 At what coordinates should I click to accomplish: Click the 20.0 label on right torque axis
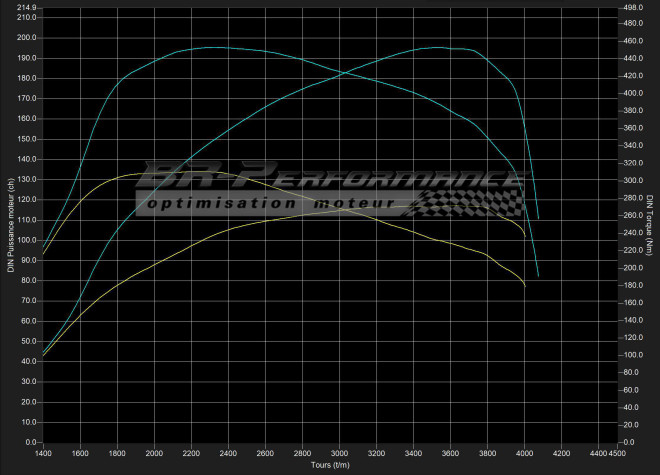(630, 425)
